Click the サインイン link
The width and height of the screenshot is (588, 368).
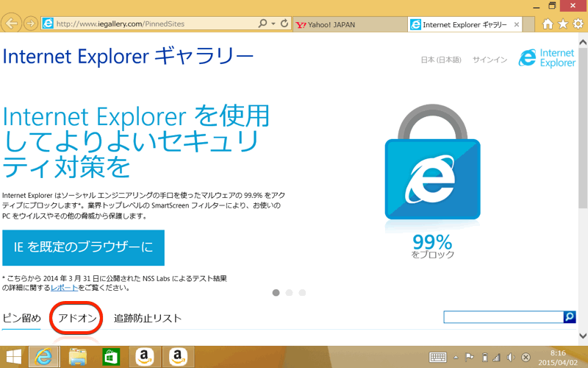pos(490,60)
